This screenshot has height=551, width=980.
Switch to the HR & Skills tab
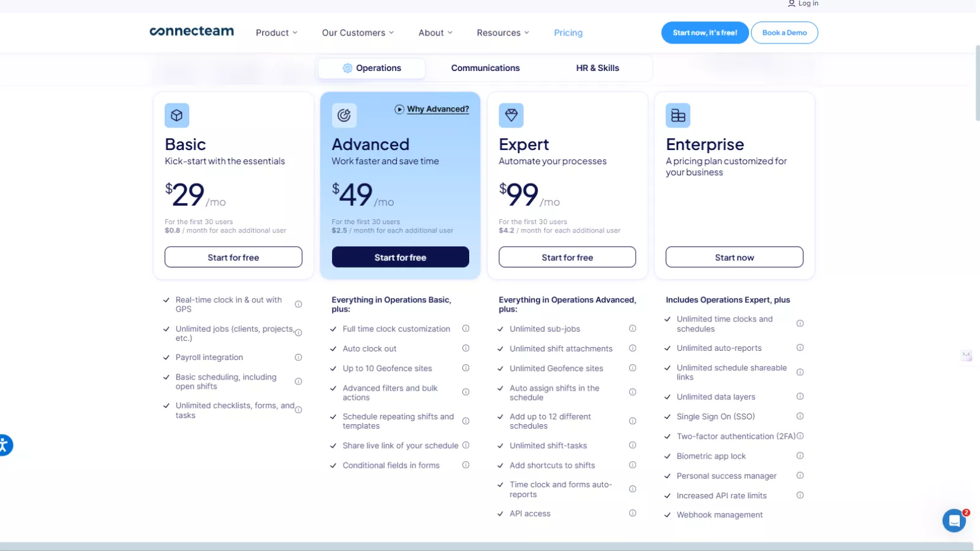point(597,68)
